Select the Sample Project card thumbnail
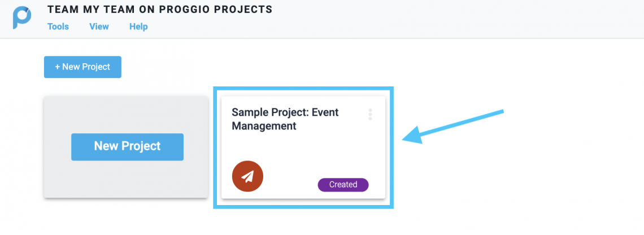The image size is (644, 235). [x=303, y=147]
